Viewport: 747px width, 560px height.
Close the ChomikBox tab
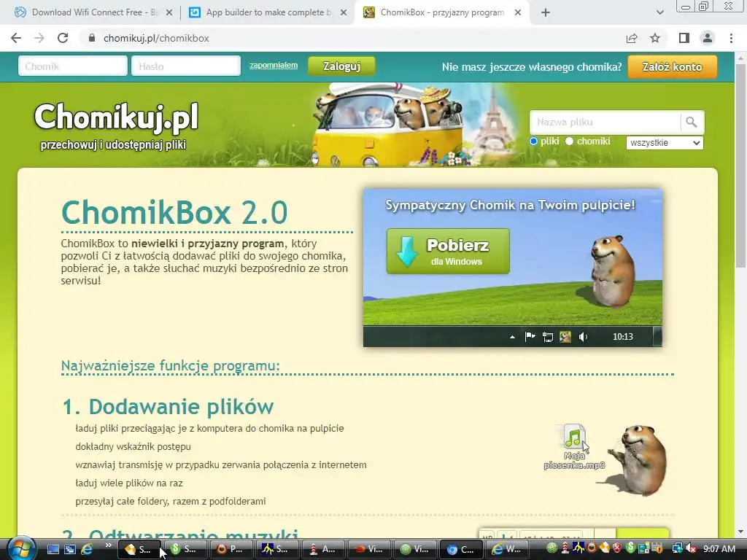[518, 13]
